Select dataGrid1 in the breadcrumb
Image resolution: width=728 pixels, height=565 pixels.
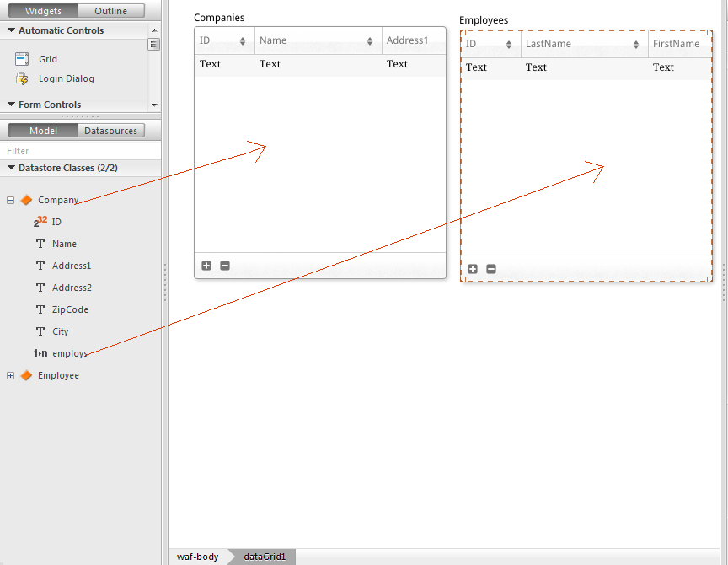tap(265, 557)
